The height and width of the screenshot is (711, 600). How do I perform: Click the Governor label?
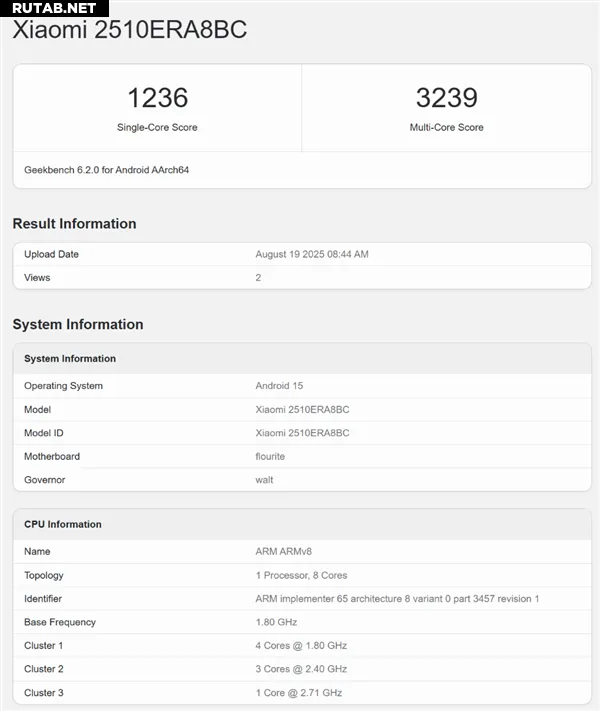(x=44, y=480)
